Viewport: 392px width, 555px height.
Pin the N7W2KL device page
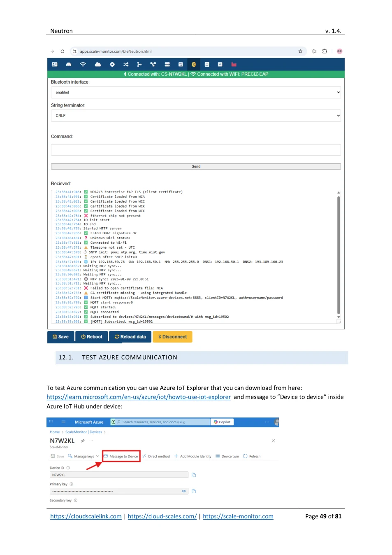point(83,441)
